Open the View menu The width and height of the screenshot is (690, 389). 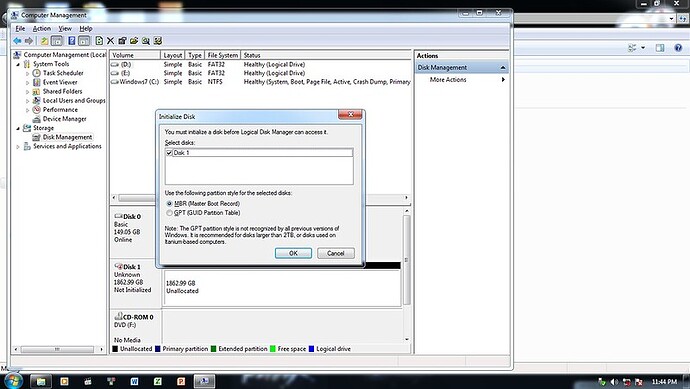(x=65, y=29)
